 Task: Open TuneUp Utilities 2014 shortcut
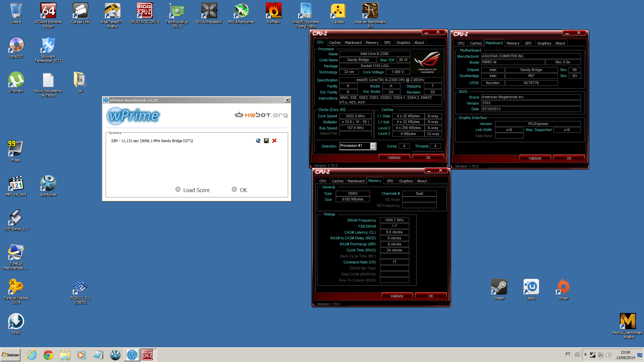click(16, 291)
